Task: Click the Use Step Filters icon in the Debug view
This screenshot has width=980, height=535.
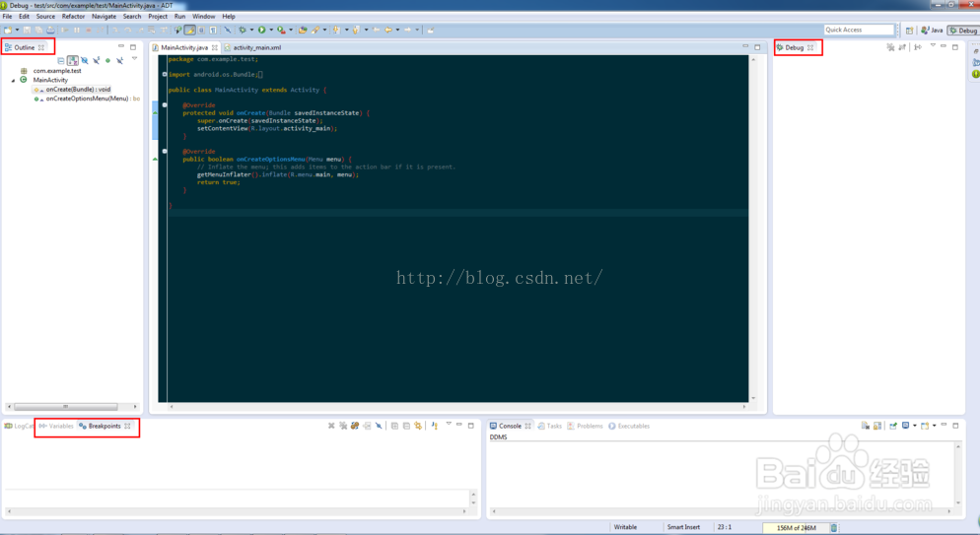Action: pyautogui.click(x=918, y=47)
